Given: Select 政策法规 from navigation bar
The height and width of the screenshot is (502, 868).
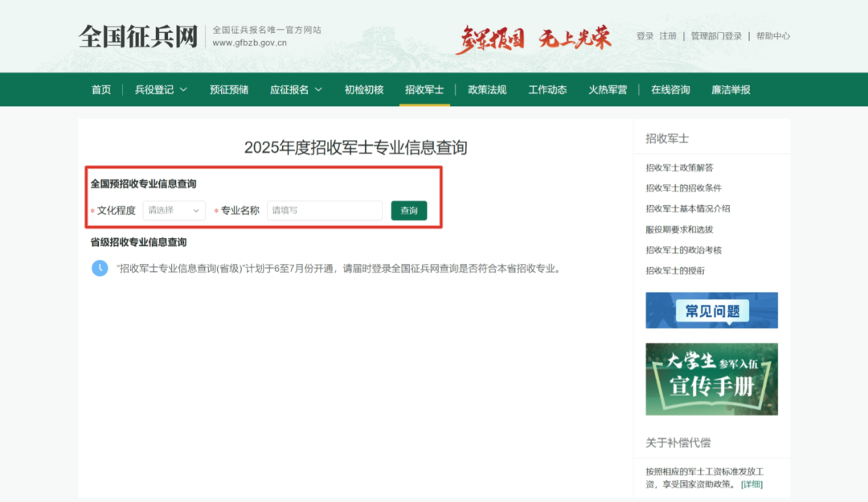Looking at the screenshot, I should [487, 90].
